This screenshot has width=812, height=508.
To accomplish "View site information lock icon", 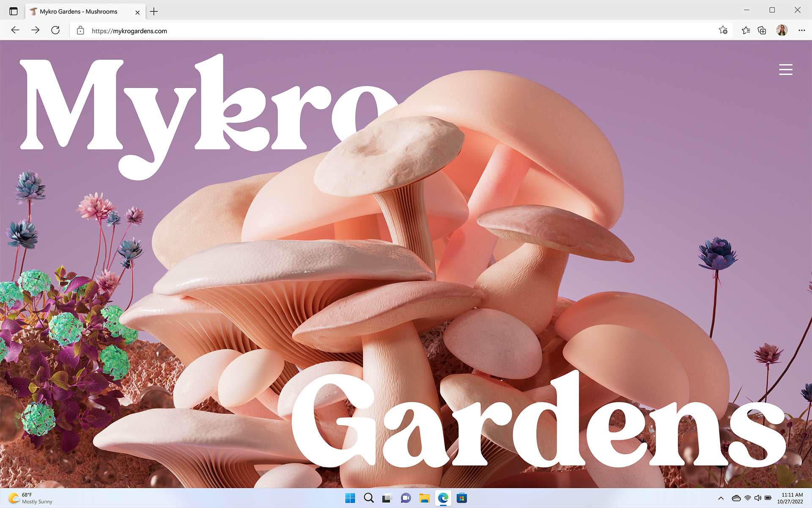I will [x=80, y=30].
